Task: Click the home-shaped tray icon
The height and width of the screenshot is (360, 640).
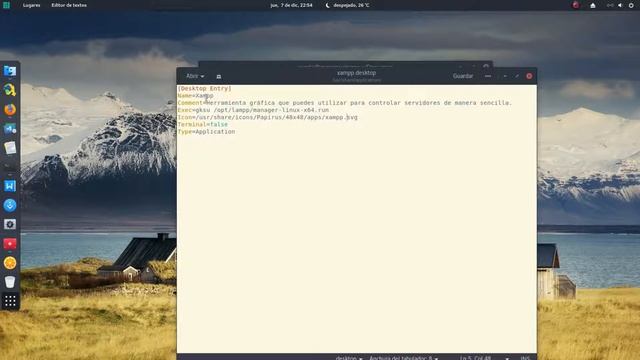Action: pyautogui.click(x=593, y=5)
